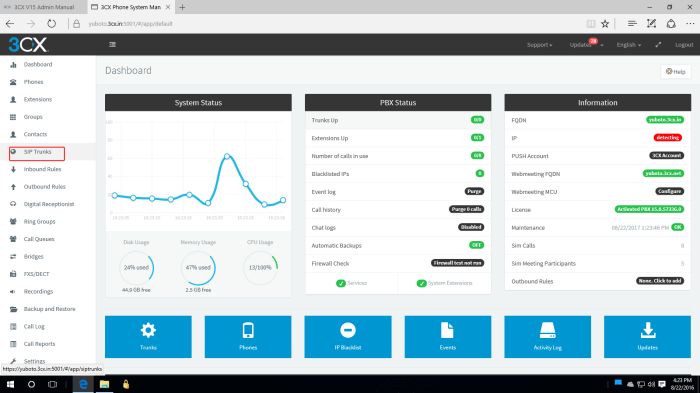The image size is (700, 393).
Task: Click Purge 0 calls button
Action: pyautogui.click(x=467, y=209)
